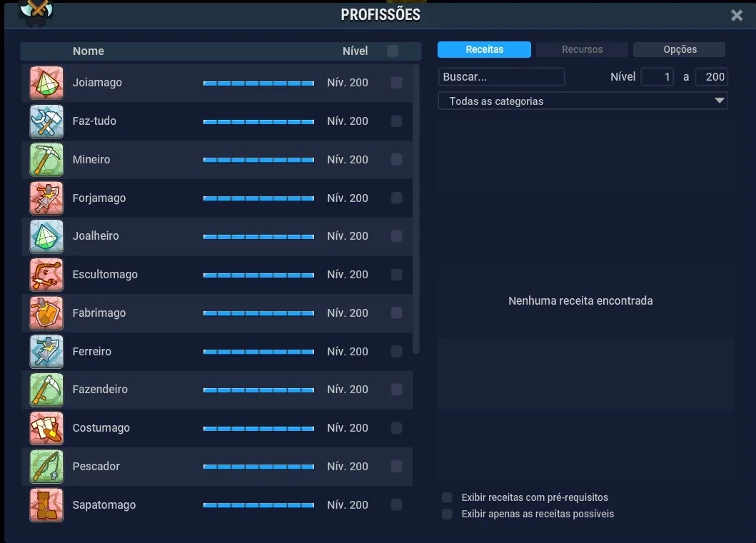The height and width of the screenshot is (543, 756).
Task: Click the profession list scrollbar
Action: (417, 209)
